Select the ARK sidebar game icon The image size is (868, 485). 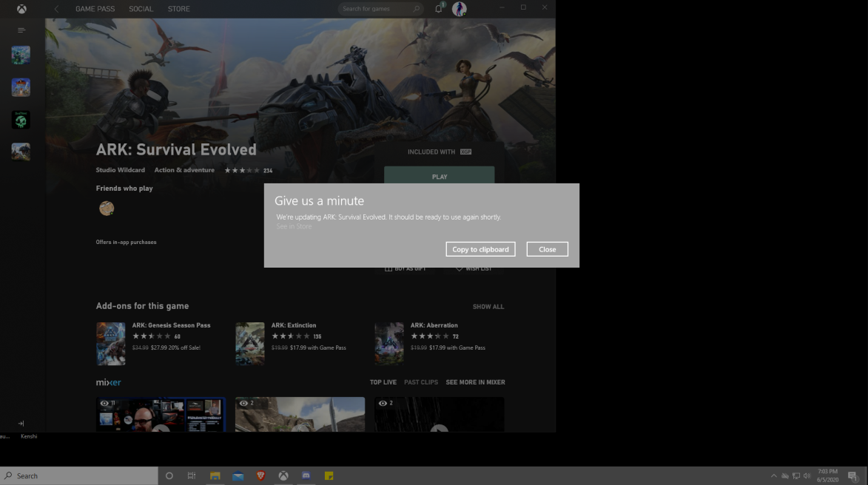coord(21,152)
